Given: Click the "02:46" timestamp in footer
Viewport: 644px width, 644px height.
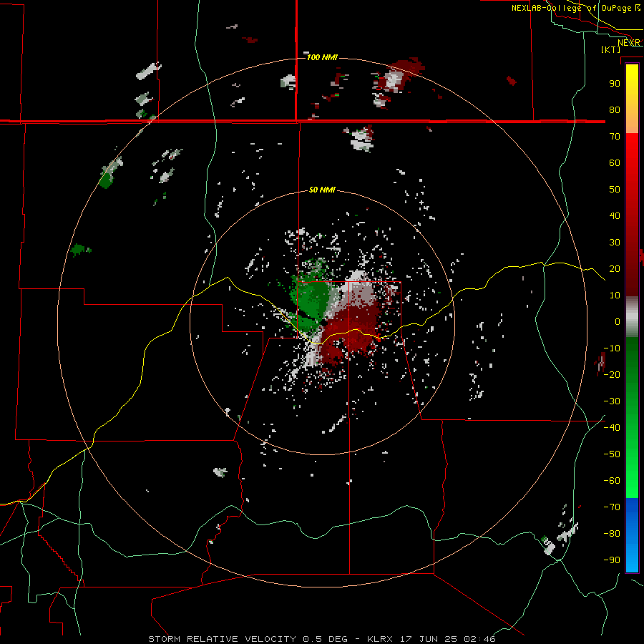Looking at the screenshot, I should (x=479, y=639).
